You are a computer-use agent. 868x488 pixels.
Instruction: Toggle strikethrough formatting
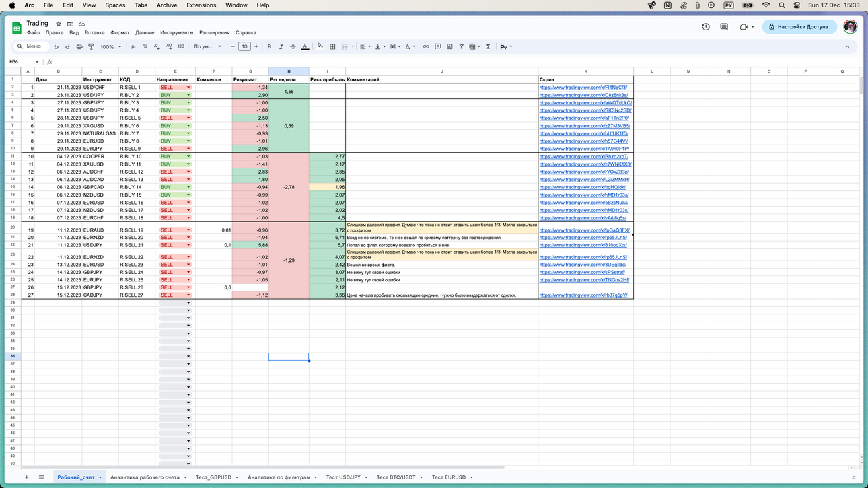293,47
